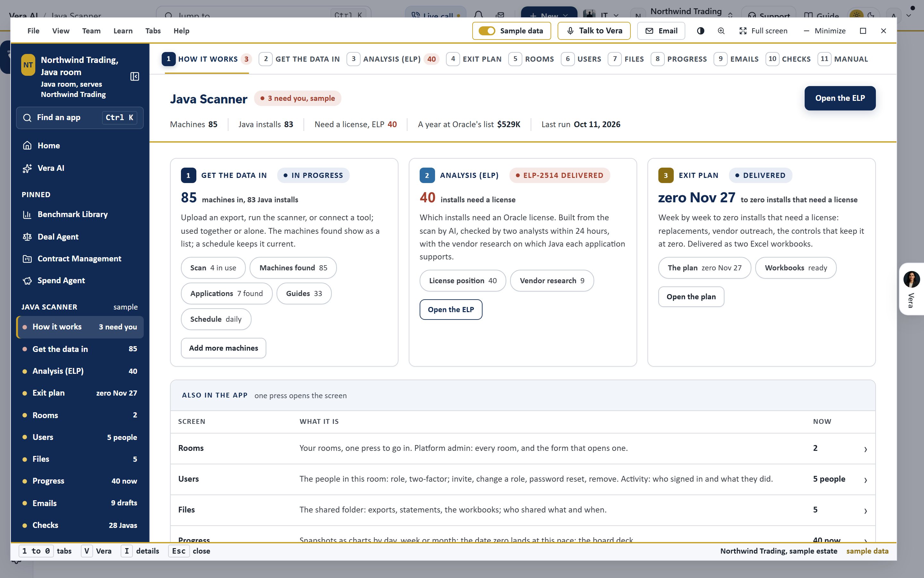The image size is (924, 578).
Task: Click Talk to Vera microphone button
Action: click(x=594, y=31)
